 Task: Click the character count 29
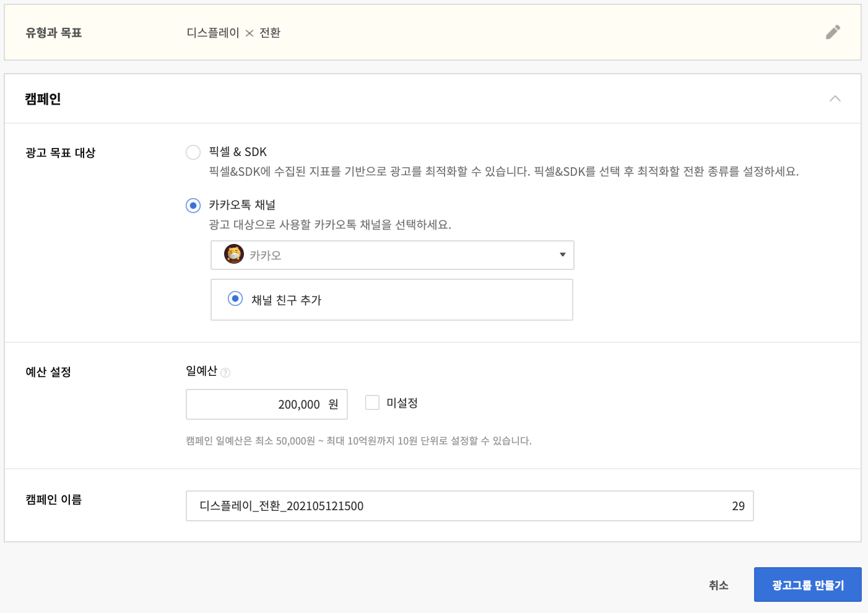click(738, 506)
